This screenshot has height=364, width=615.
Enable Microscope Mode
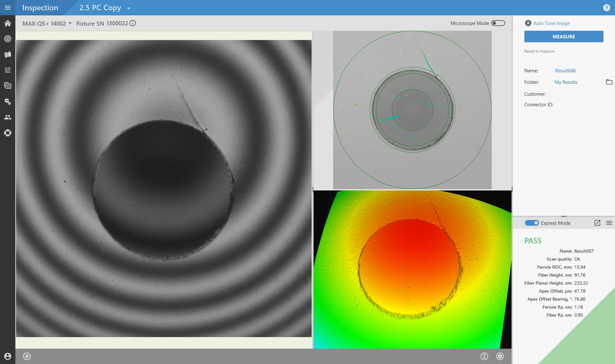click(497, 23)
